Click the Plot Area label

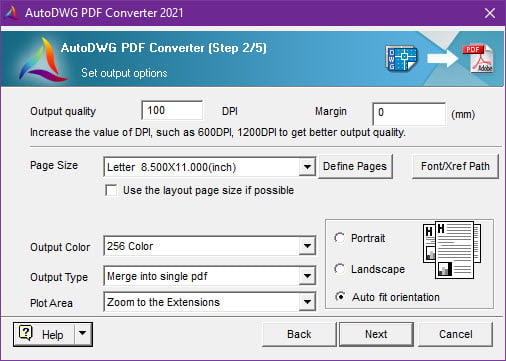pos(51,303)
